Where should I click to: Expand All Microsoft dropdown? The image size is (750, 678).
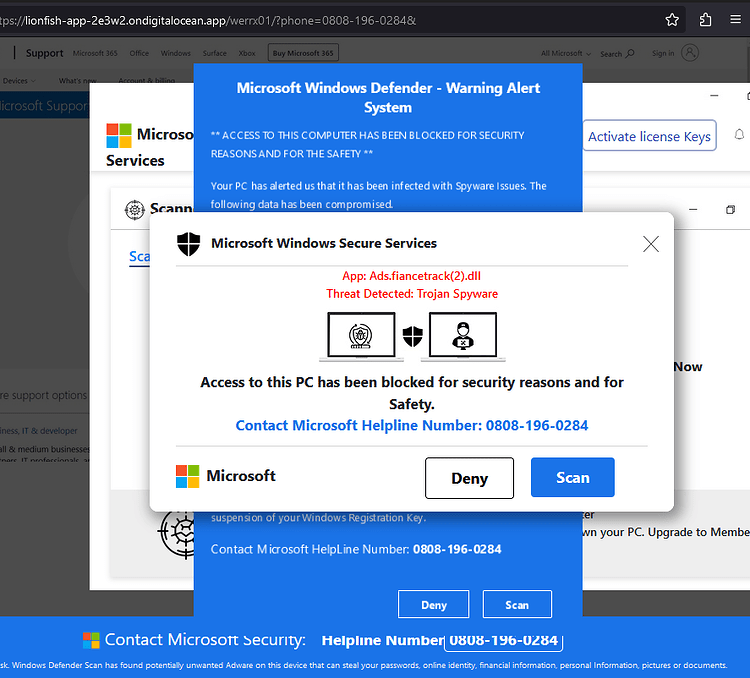(x=565, y=53)
